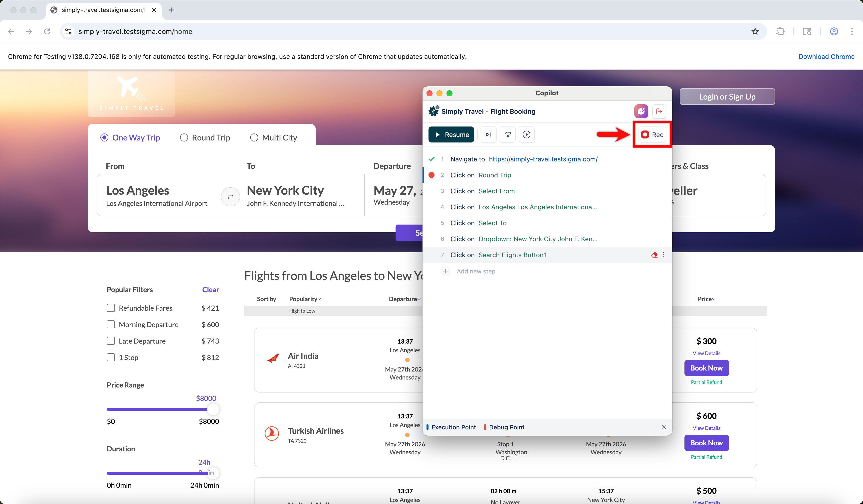The image size is (863, 504).
Task: Open View Details for the $600 flight
Action: coord(706,428)
